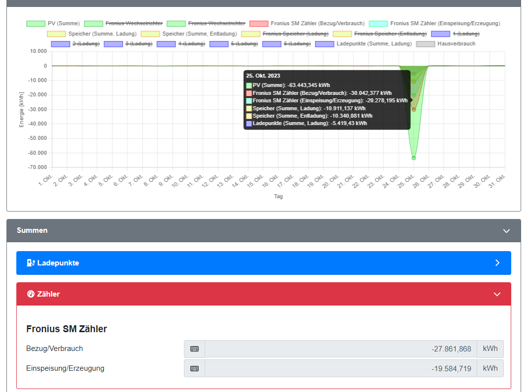Toggle PV (Summe) legend entry
Image resolution: width=532 pixels, height=392 pixels.
pyautogui.click(x=53, y=23)
